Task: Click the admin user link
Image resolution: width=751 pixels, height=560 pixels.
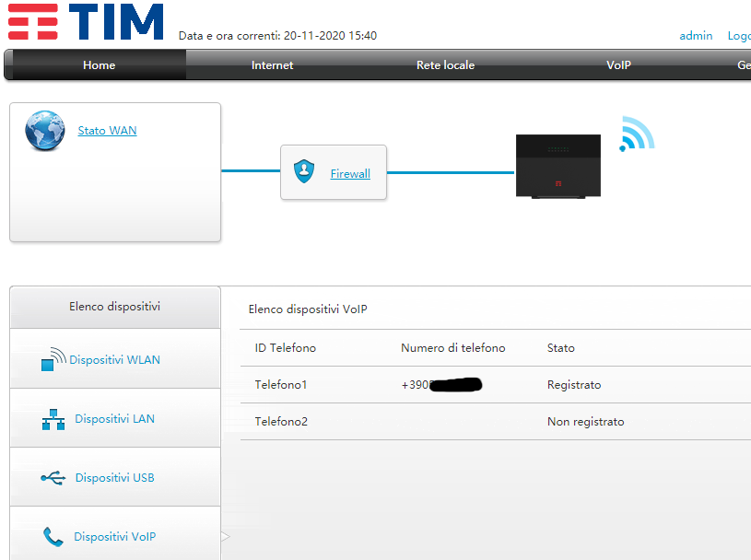Action: [x=696, y=36]
